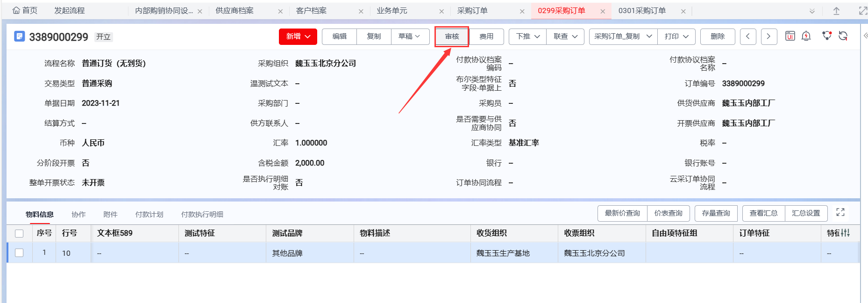The width and height of the screenshot is (868, 303).
Task: Close the 0301采购订单 tab
Action: (x=683, y=11)
